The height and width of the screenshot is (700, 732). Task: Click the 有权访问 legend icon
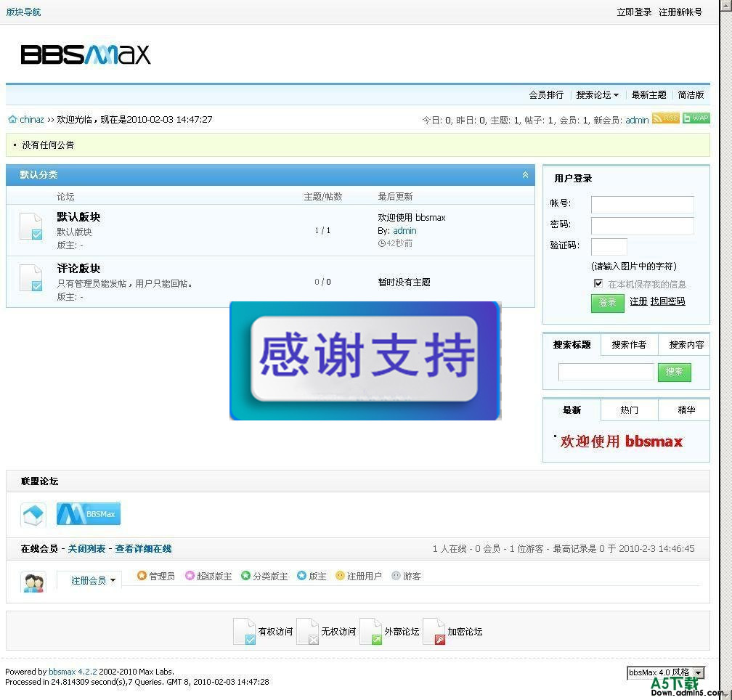[x=244, y=632]
